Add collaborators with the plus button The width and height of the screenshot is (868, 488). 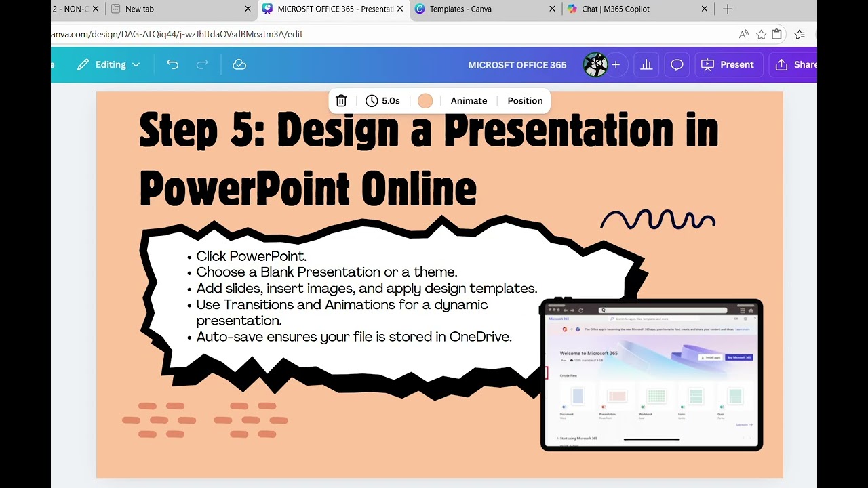tap(616, 64)
